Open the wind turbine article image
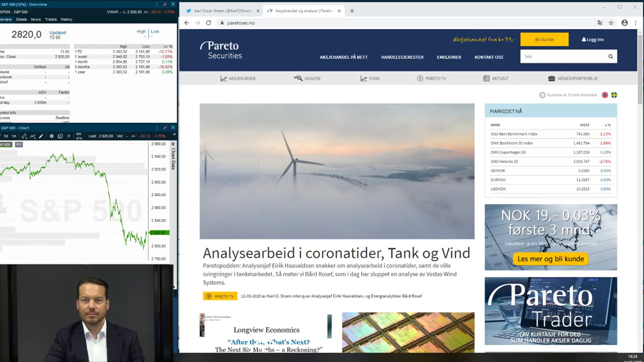The image size is (644, 362). point(337,171)
